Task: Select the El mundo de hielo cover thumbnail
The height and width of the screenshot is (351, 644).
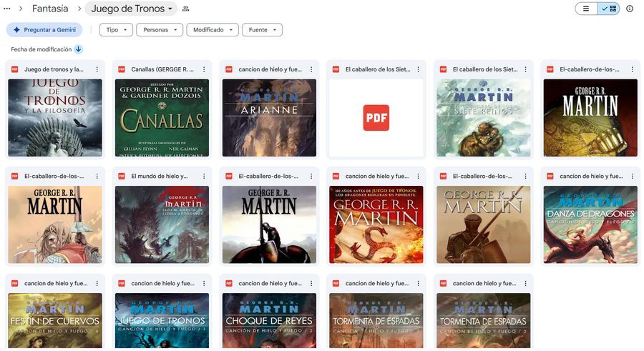Action: tap(162, 224)
